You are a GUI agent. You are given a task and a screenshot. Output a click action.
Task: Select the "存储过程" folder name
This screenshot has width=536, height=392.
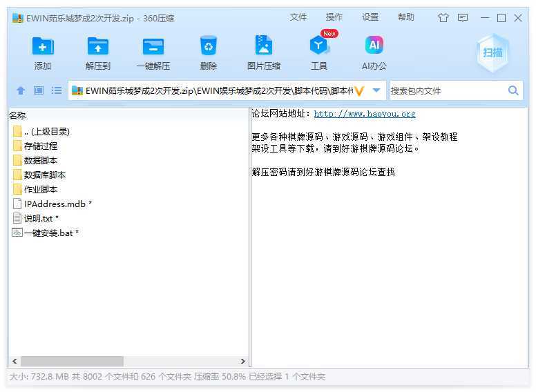coord(41,146)
